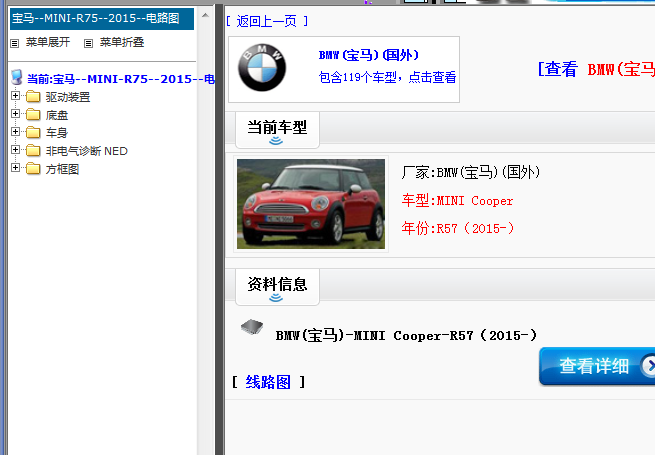Click the computer icon beside 当前:宝马
655x455 pixels.
17,77
